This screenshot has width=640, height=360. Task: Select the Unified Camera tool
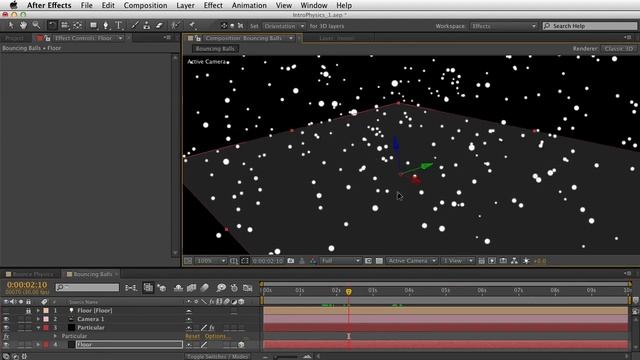[x=65, y=25]
